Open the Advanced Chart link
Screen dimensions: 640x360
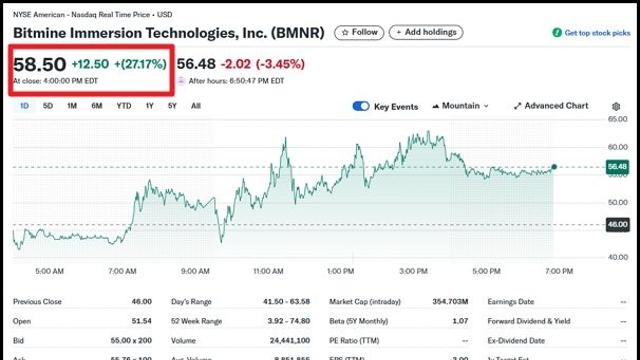coord(556,106)
